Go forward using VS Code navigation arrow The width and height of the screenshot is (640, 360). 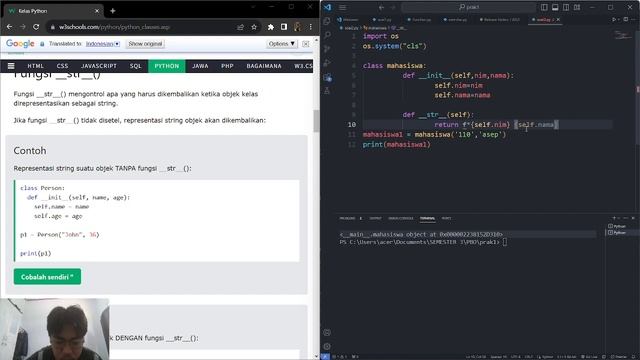pyautogui.click(x=393, y=7)
